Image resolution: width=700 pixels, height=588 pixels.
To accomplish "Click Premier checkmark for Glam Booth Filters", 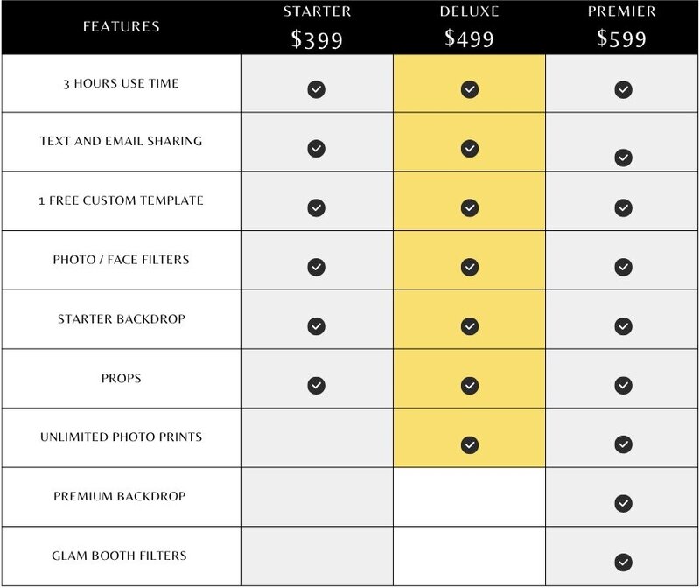I will coord(623,562).
